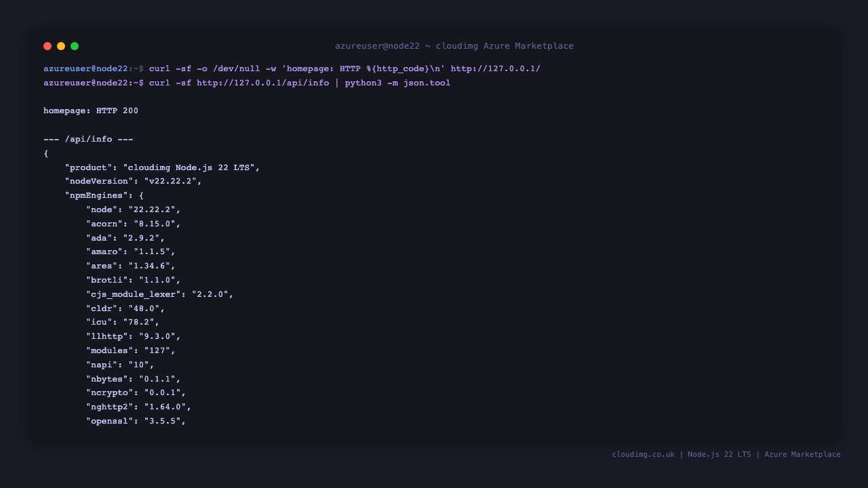
Task: Click the "brotli": "1.1.0" entry
Action: coord(134,280)
